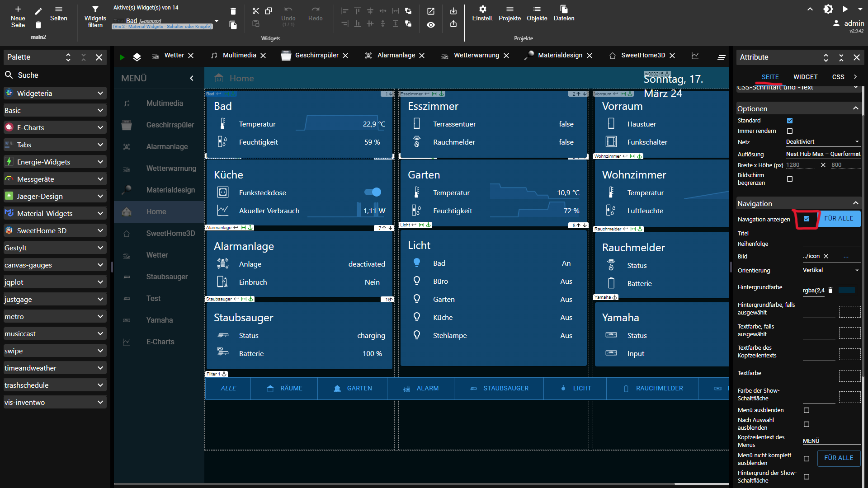Image resolution: width=868 pixels, height=488 pixels.
Task: Click the delete widget trash icon
Action: 233,11
